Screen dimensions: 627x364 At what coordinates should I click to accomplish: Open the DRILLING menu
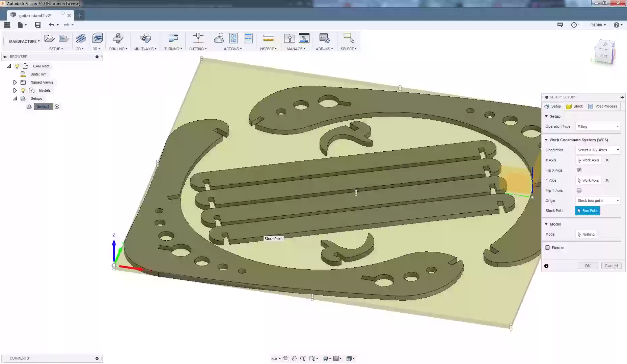click(118, 49)
